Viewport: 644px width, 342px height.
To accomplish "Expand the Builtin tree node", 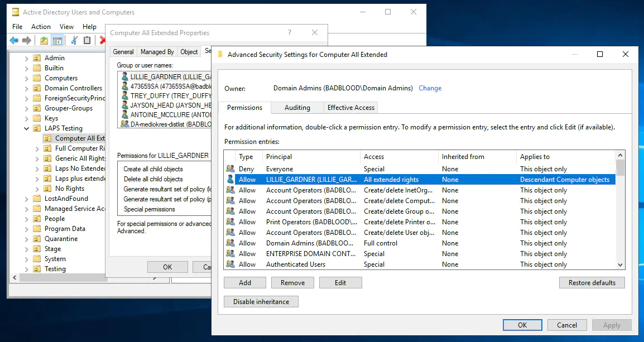I will coord(27,68).
